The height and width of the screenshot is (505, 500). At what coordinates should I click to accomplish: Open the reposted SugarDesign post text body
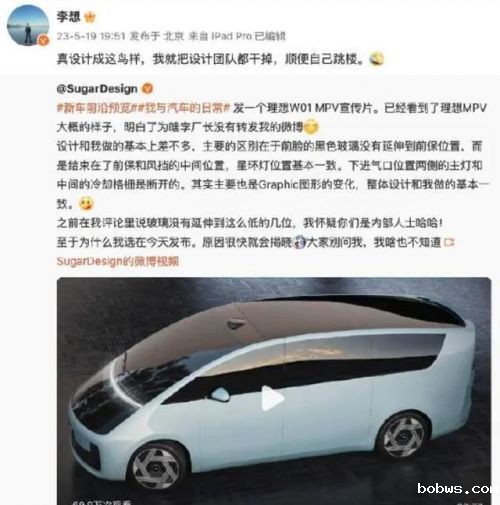pyautogui.click(x=273, y=175)
